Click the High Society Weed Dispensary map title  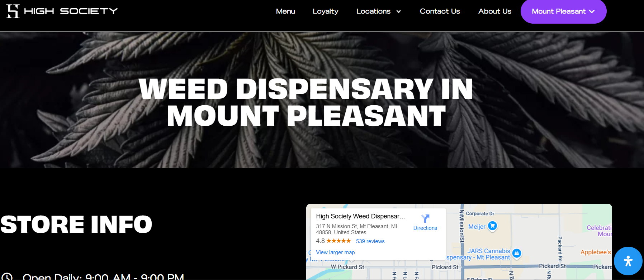tap(361, 216)
